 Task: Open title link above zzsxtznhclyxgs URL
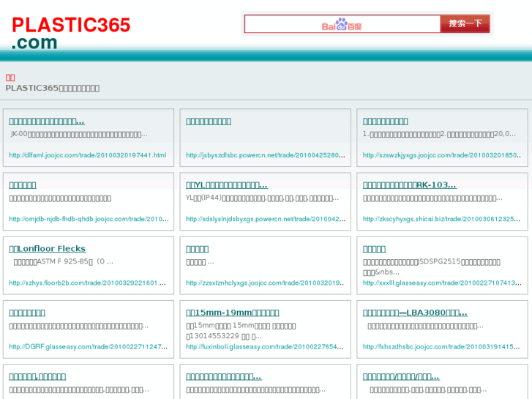pyautogui.click(x=197, y=249)
